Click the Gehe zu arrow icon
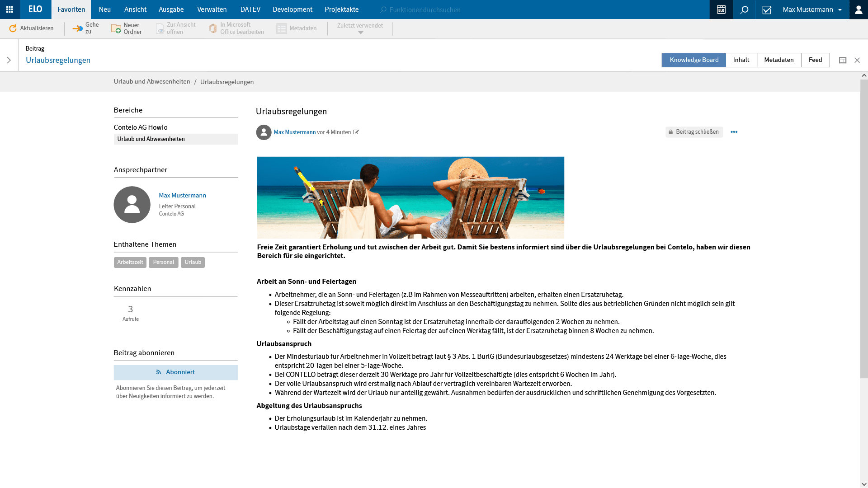The height and width of the screenshot is (488, 868). tap(78, 28)
